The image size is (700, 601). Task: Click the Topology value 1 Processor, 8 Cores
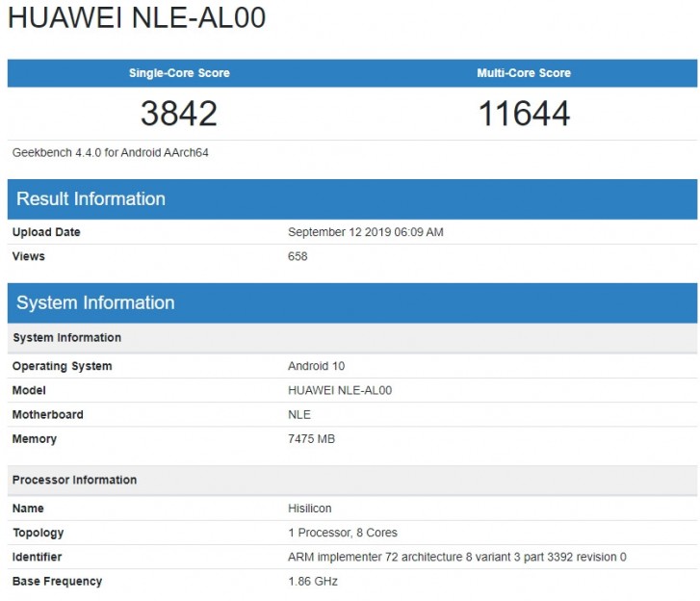pyautogui.click(x=342, y=533)
